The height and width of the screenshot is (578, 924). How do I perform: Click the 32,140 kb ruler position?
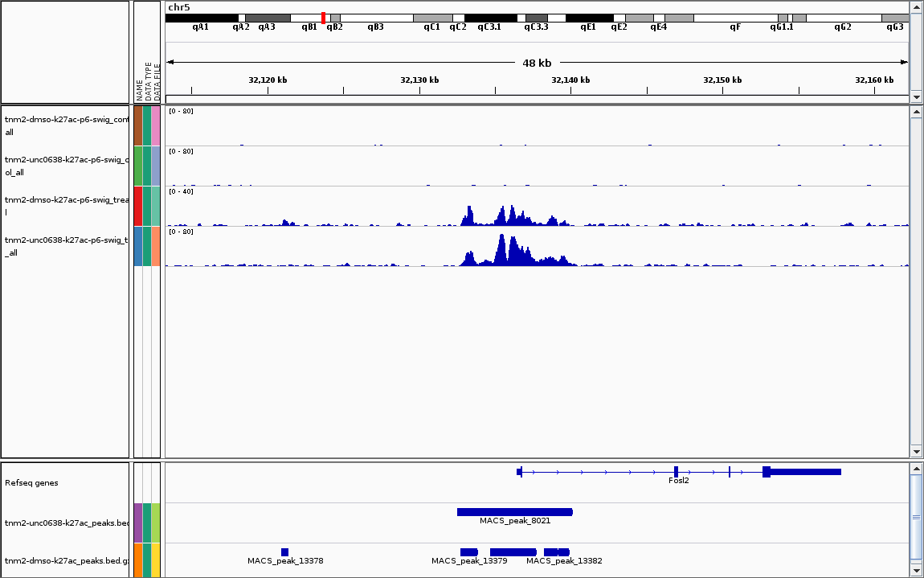point(570,80)
